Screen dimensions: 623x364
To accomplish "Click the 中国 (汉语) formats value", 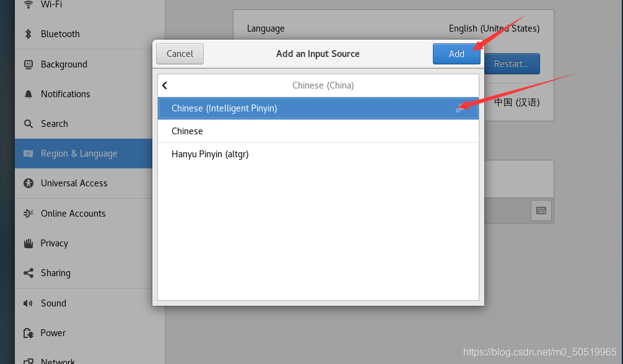I will tap(517, 103).
